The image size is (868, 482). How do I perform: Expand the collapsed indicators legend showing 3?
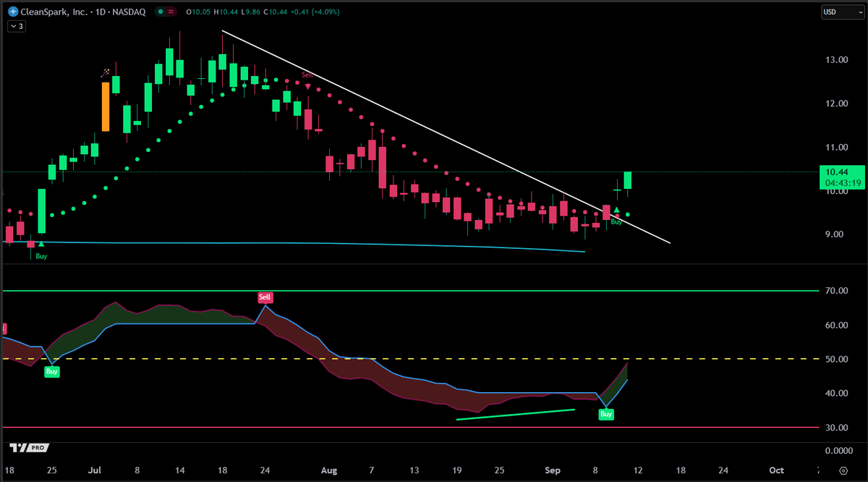[x=16, y=26]
